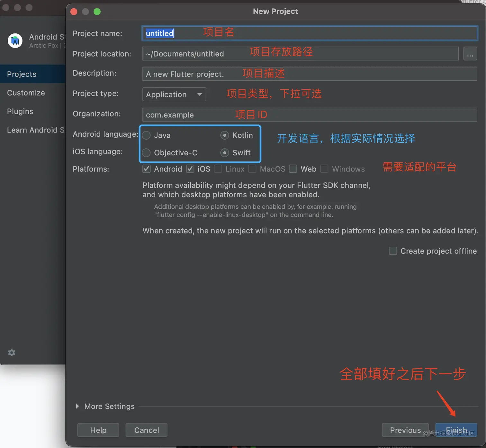Image resolution: width=486 pixels, height=448 pixels.
Task: Close the New Project dialog
Action: coord(74,12)
